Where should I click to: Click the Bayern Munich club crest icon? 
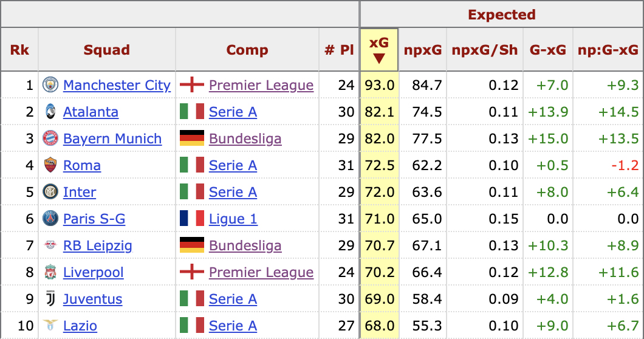pyautogui.click(x=50, y=139)
